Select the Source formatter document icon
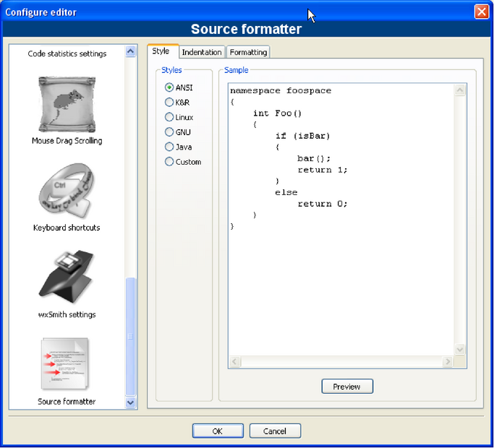This screenshot has height=448, width=494. 66,364
